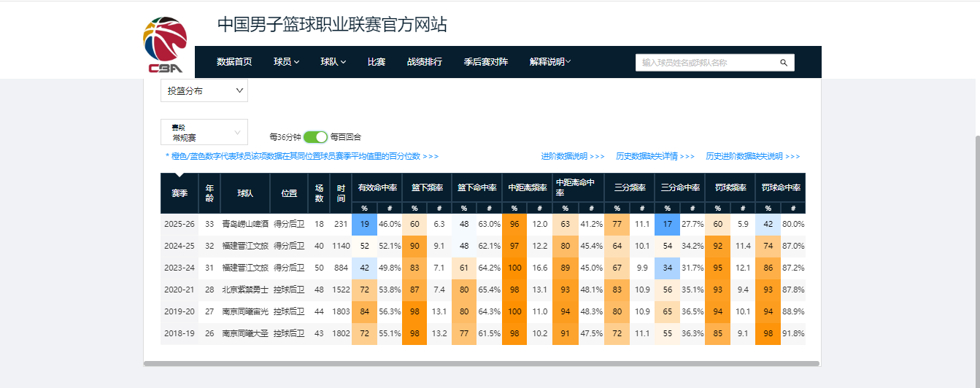Open 季后赛对阵 playoff bracket
Image resolution: width=980 pixels, height=388 pixels.
(486, 62)
